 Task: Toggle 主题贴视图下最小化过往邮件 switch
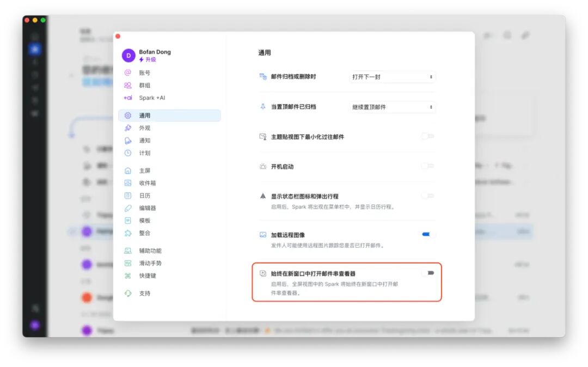coord(427,137)
